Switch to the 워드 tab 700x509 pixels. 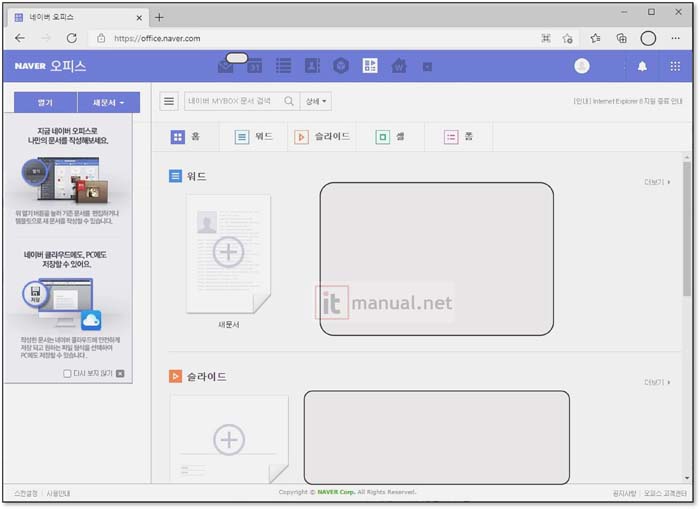253,137
